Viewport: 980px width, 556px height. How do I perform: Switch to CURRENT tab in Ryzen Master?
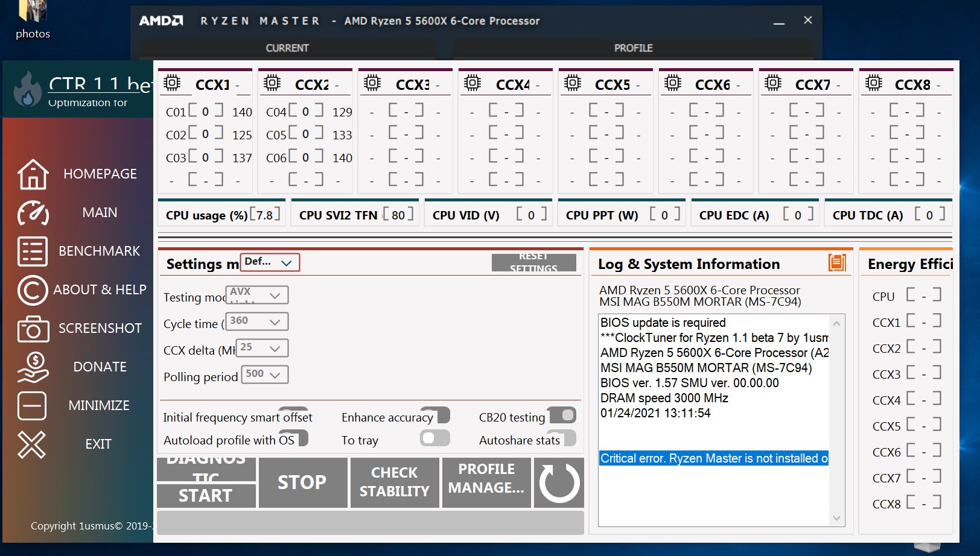(x=287, y=48)
